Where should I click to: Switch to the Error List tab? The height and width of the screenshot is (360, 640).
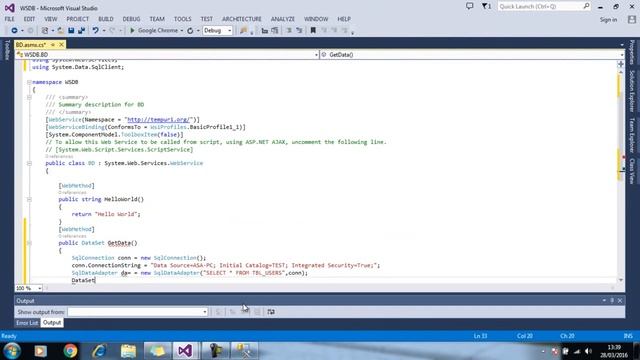click(27, 323)
